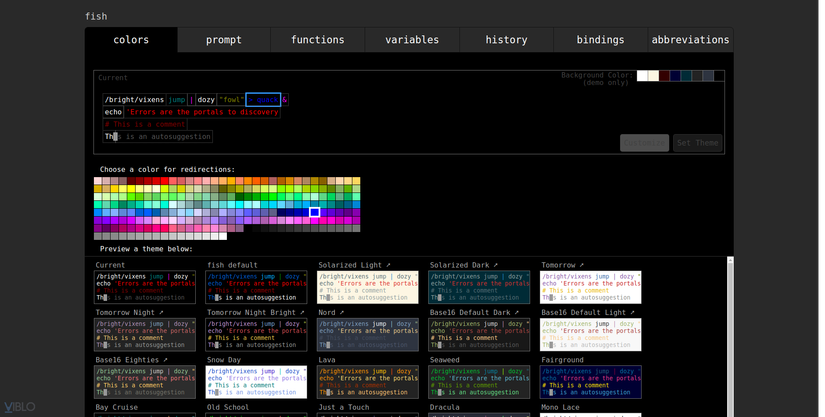Open the Base16 Default Dark link arrow

click(x=519, y=313)
